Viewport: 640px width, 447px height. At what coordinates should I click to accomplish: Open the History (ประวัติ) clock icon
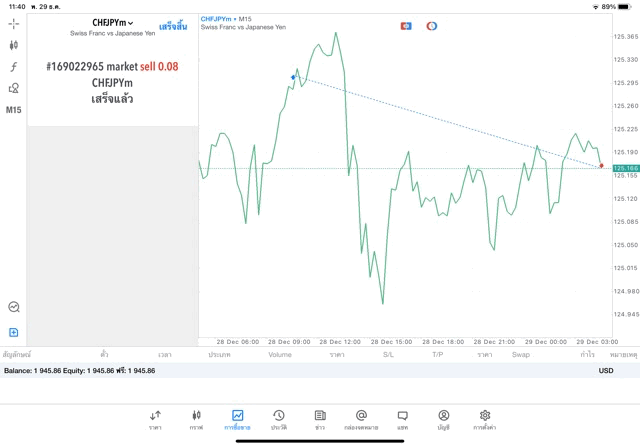278,419
